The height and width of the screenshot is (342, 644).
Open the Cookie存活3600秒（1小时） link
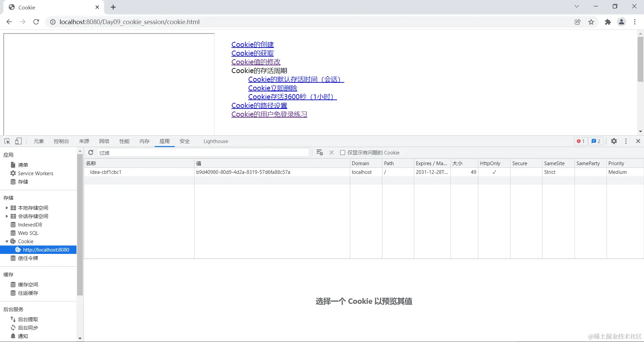[292, 97]
